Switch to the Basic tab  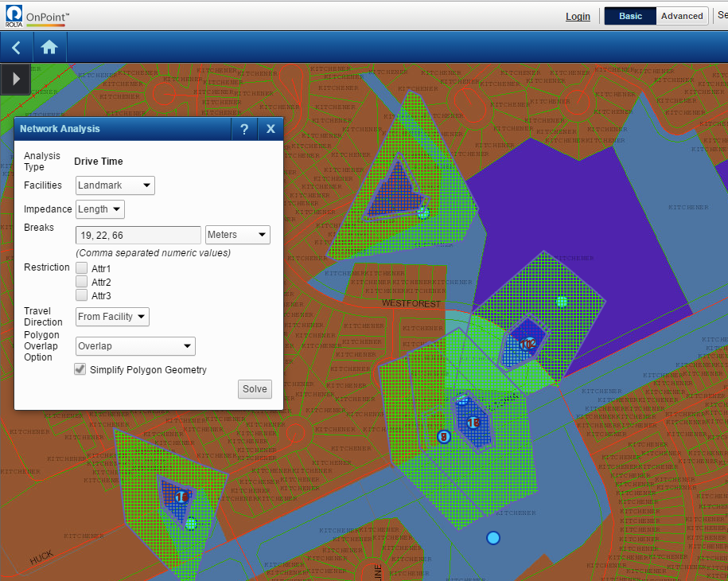point(630,16)
